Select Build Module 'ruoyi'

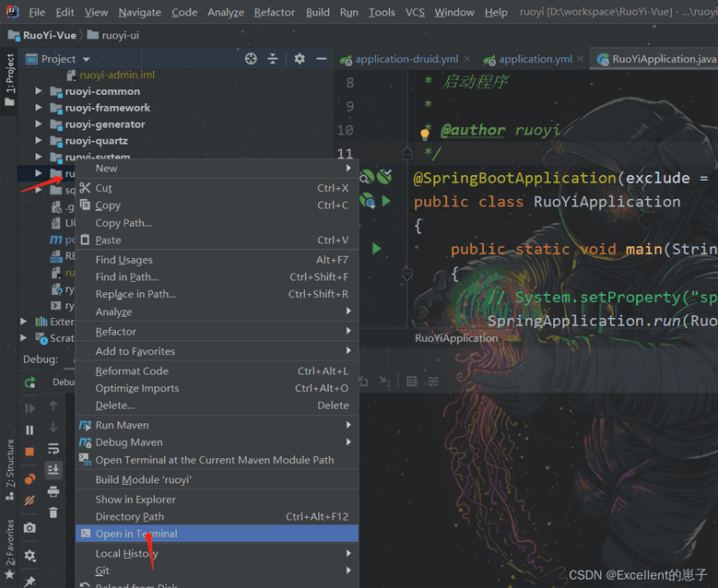click(x=217, y=480)
